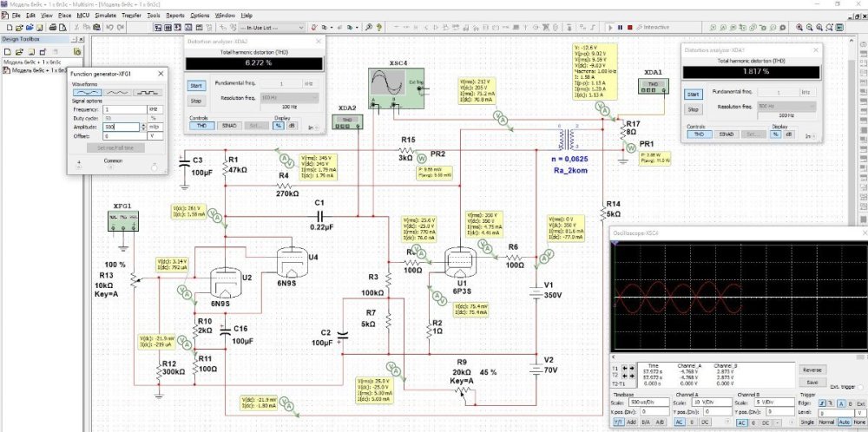Click the Frequency input field
Viewport: 868px width, 432px height.
[x=126, y=109]
